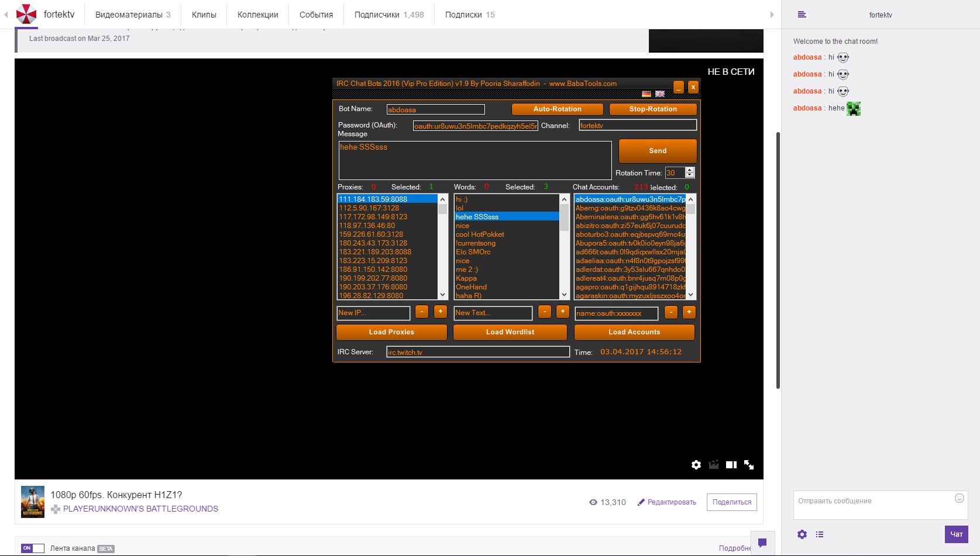Open chat settings gear icon
980x556 pixels.
tap(802, 534)
